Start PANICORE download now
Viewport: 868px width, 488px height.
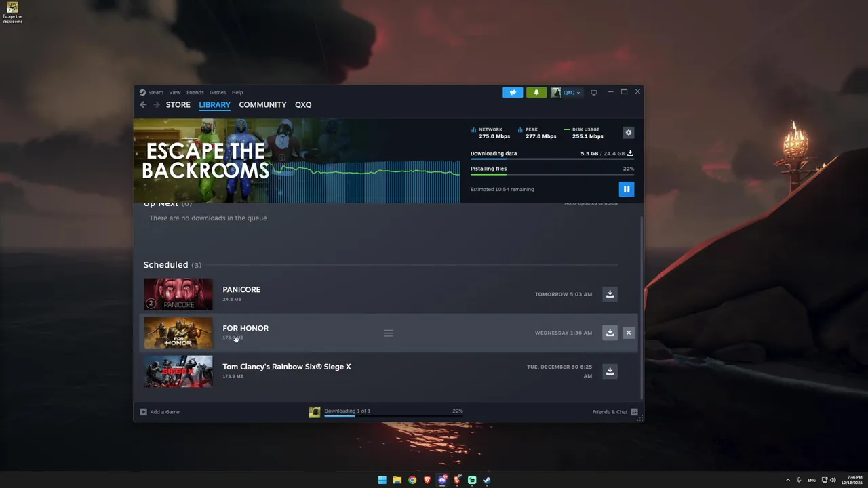point(610,294)
